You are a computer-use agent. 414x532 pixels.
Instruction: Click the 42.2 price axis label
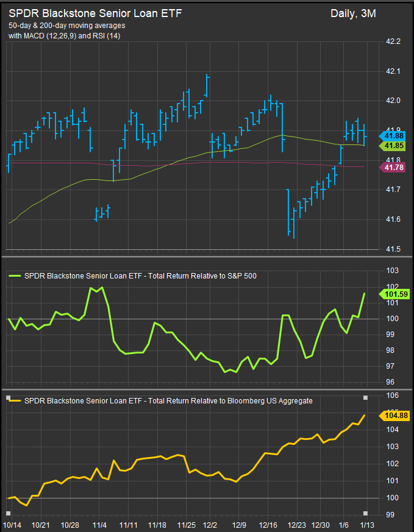click(x=393, y=42)
